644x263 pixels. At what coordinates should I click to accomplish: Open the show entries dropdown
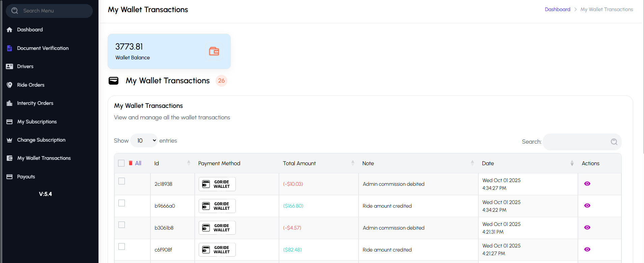click(144, 141)
